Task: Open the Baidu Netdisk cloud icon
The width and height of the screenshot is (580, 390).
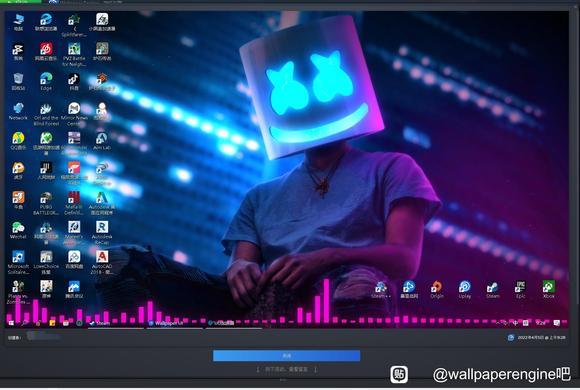Action: (x=74, y=259)
